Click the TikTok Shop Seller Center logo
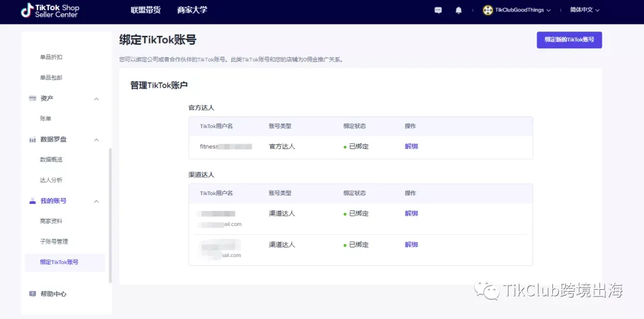The image size is (644, 319). (x=49, y=11)
